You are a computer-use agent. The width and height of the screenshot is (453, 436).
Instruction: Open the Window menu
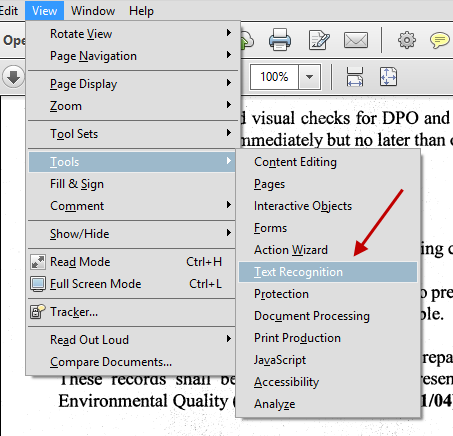93,11
